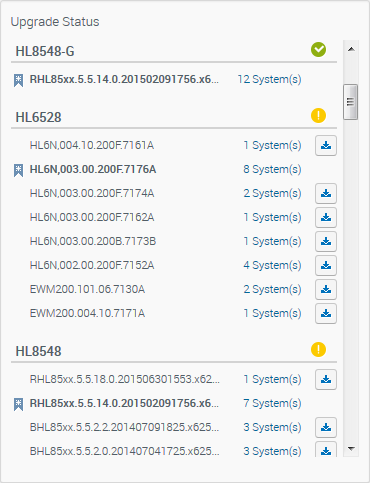
Task: Download BHL85xx.5.5.2.2 firmware
Action: 326,427
